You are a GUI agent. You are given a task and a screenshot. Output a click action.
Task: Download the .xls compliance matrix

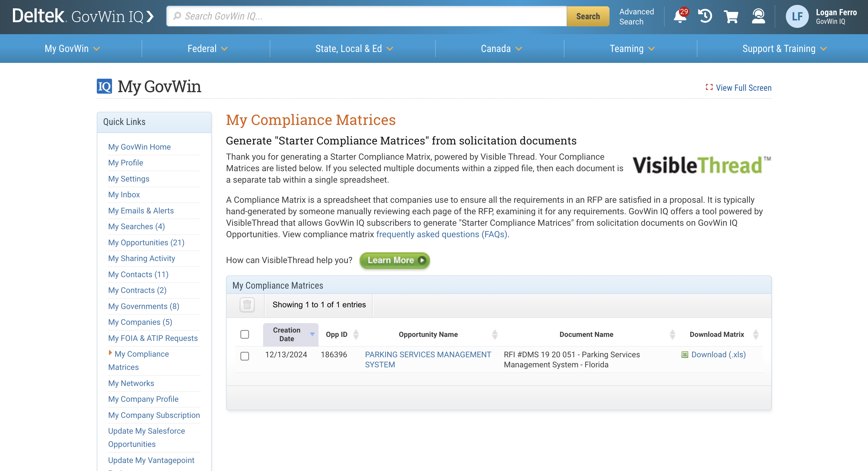pos(718,354)
